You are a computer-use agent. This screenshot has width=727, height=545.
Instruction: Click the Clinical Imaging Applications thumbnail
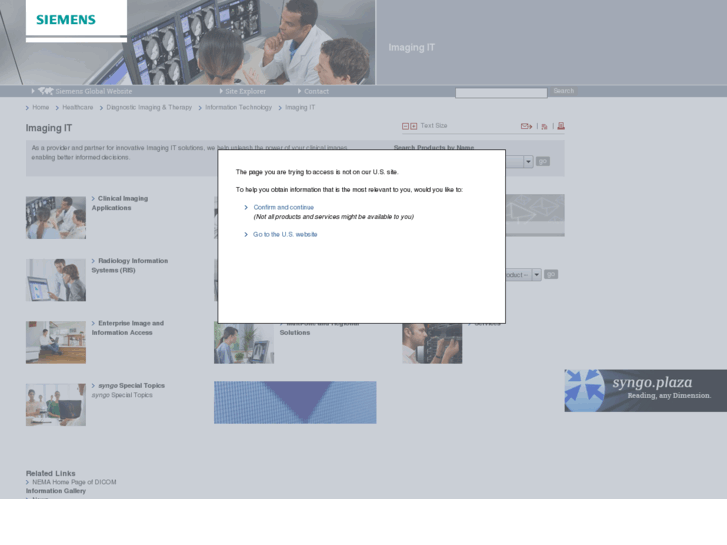coord(56,218)
